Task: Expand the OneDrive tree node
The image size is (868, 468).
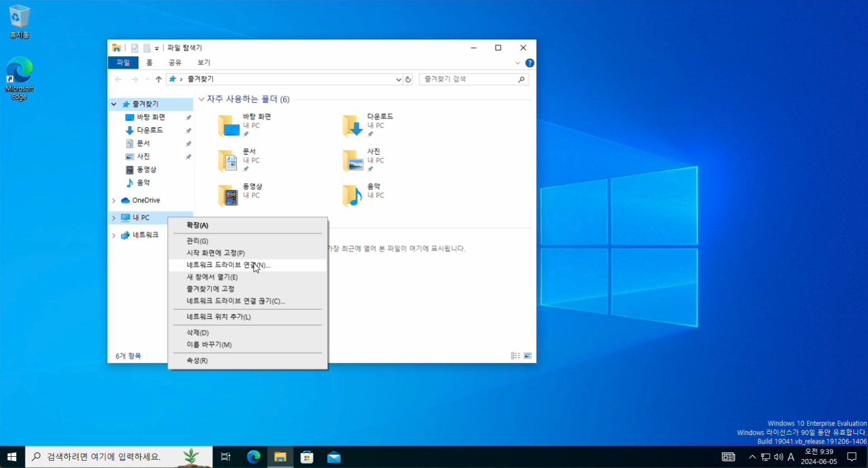Action: click(x=114, y=201)
